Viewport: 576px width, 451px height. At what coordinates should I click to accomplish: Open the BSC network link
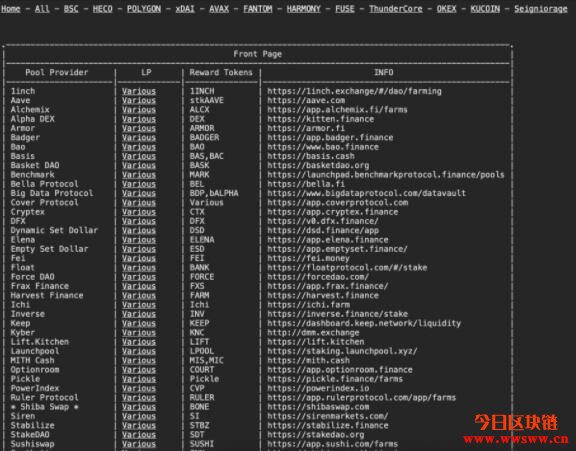71,8
